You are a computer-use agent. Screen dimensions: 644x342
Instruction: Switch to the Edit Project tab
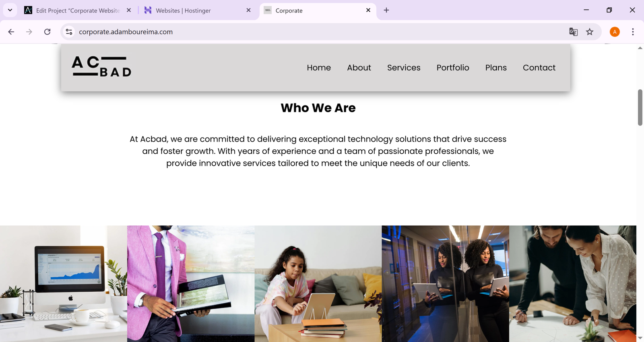(76, 10)
